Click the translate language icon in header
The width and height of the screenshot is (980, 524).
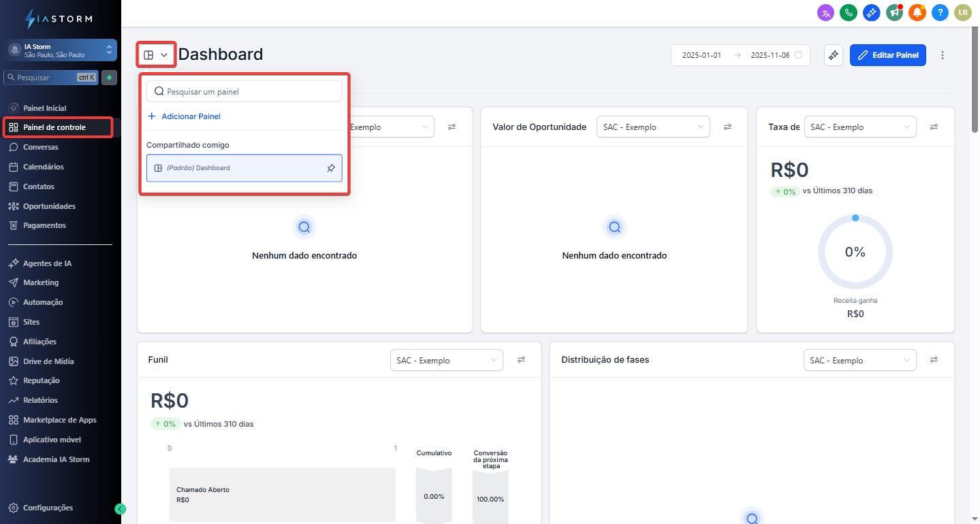point(825,12)
